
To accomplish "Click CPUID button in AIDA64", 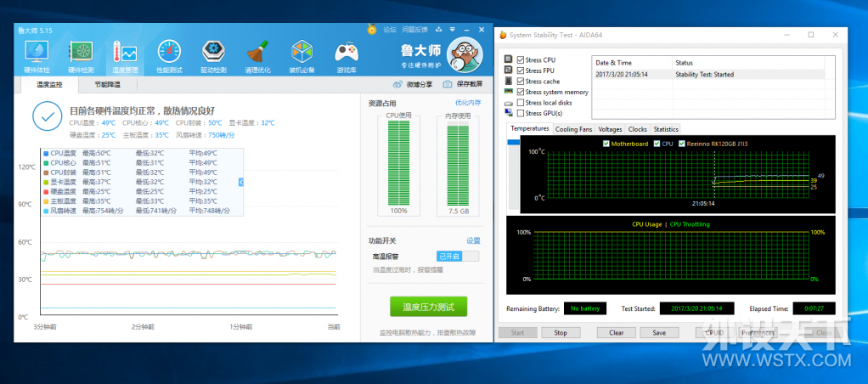I will pos(714,333).
